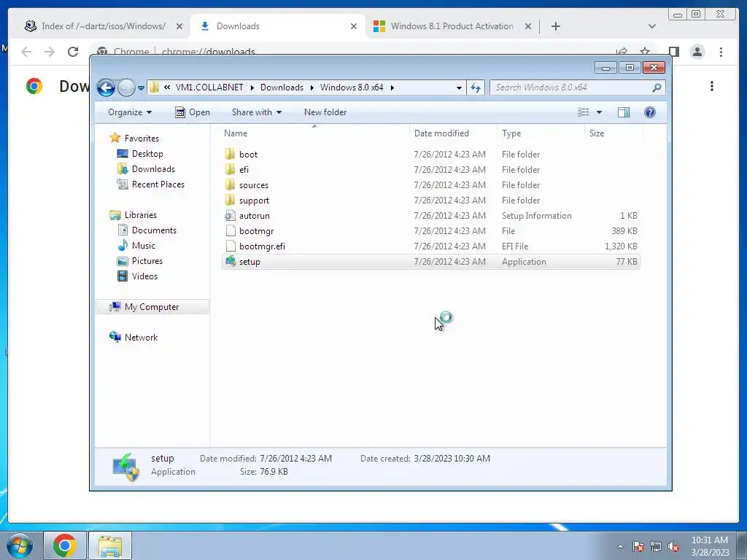Click Chrome icon in the taskbar
The height and width of the screenshot is (560, 747).
[65, 545]
